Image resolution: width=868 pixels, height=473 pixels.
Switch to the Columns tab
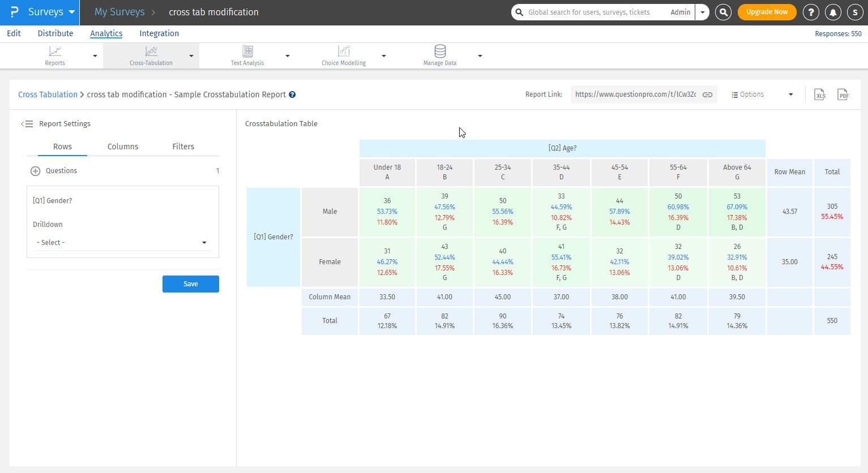point(123,147)
